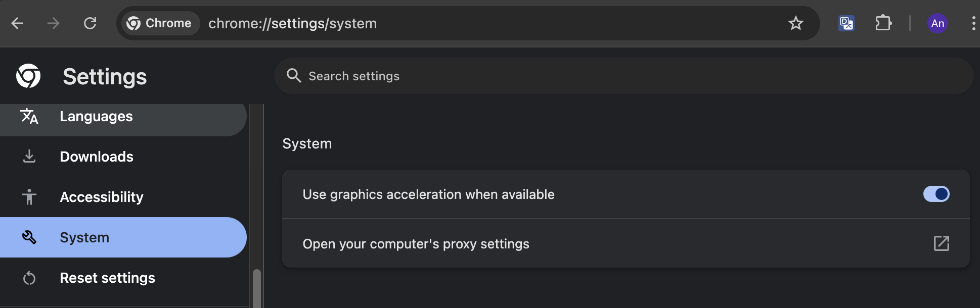Screen dimensions: 980x308
Task: Open the profile avatar menu
Action: (x=937, y=23)
